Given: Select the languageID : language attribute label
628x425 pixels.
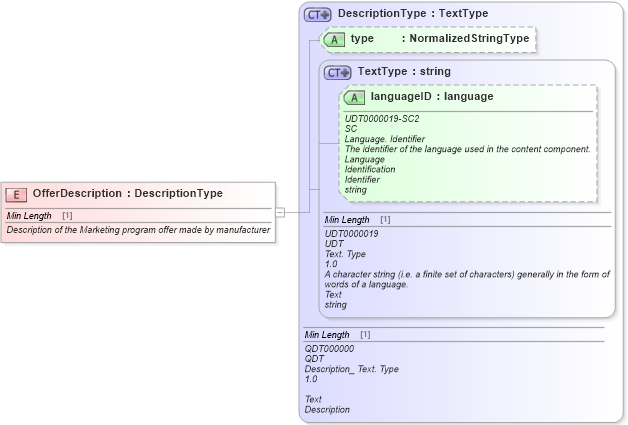Looking at the screenshot, I should coord(432,97).
